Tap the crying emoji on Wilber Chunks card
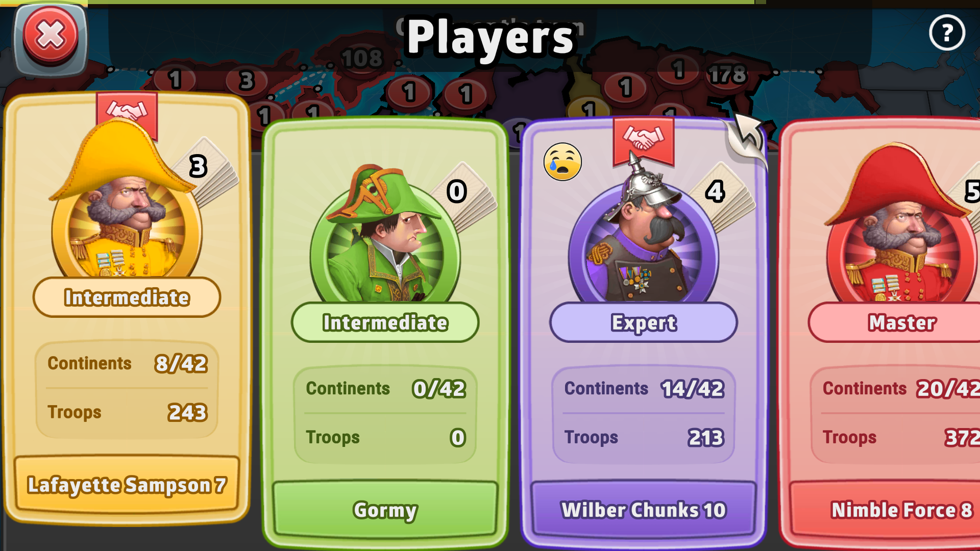 click(x=562, y=162)
